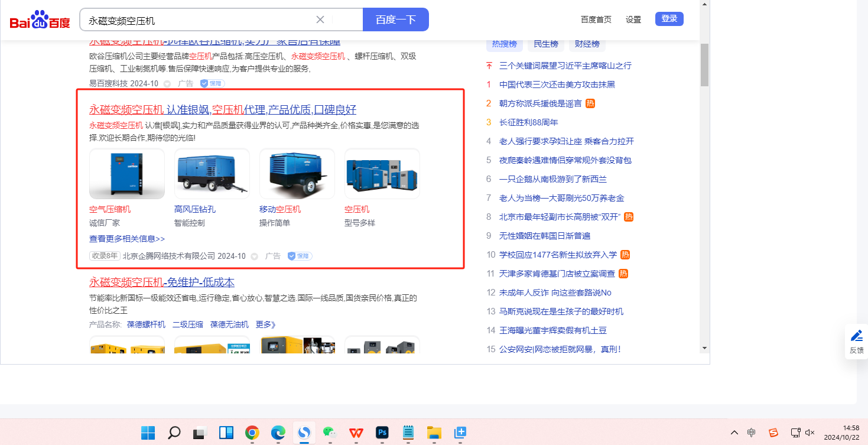This screenshot has height=445, width=868.
Task: Open Photoshop from the taskbar
Action: point(382,433)
